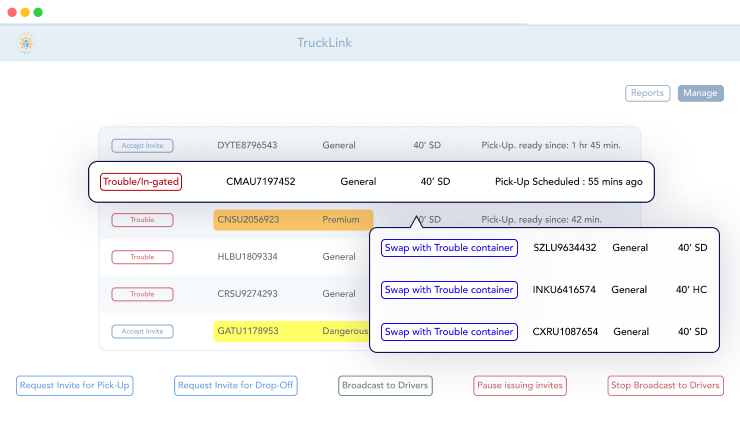Open the Reports tab

pyautogui.click(x=647, y=93)
